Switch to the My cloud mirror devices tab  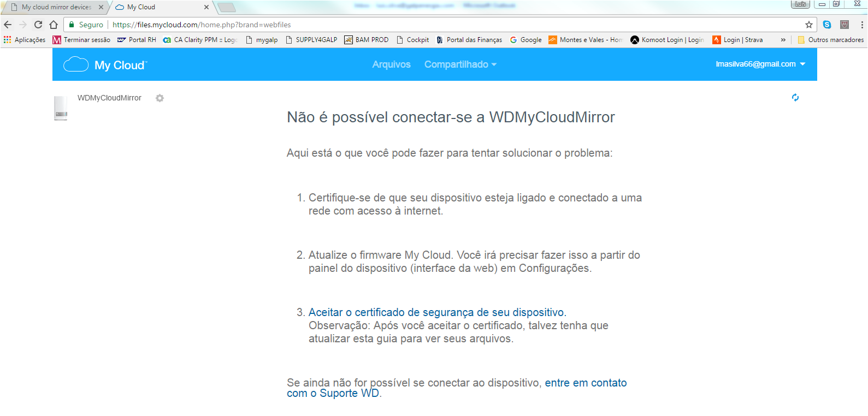pyautogui.click(x=56, y=7)
